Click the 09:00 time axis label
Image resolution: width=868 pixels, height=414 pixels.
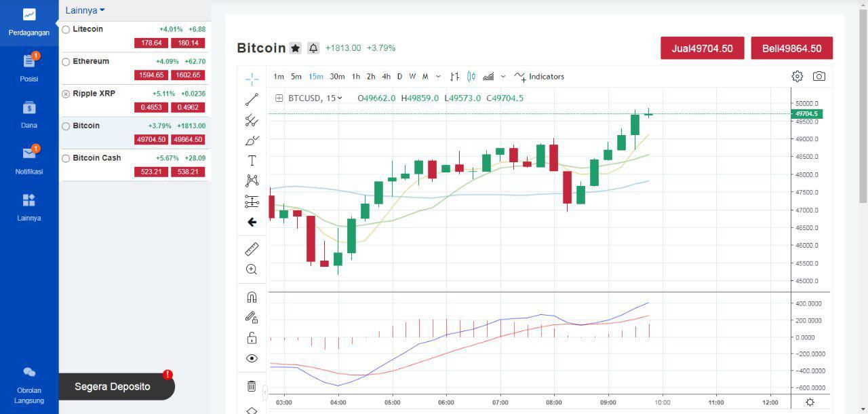click(x=608, y=402)
